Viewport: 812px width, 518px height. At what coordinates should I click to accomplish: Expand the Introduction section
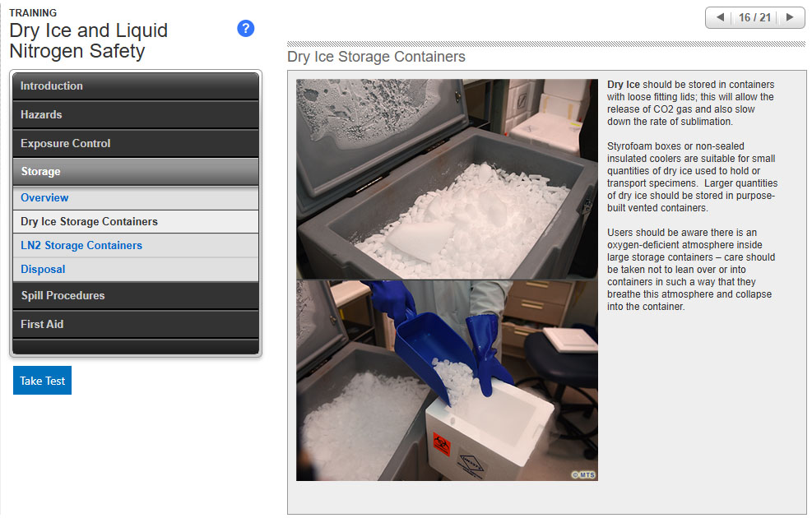click(135, 86)
